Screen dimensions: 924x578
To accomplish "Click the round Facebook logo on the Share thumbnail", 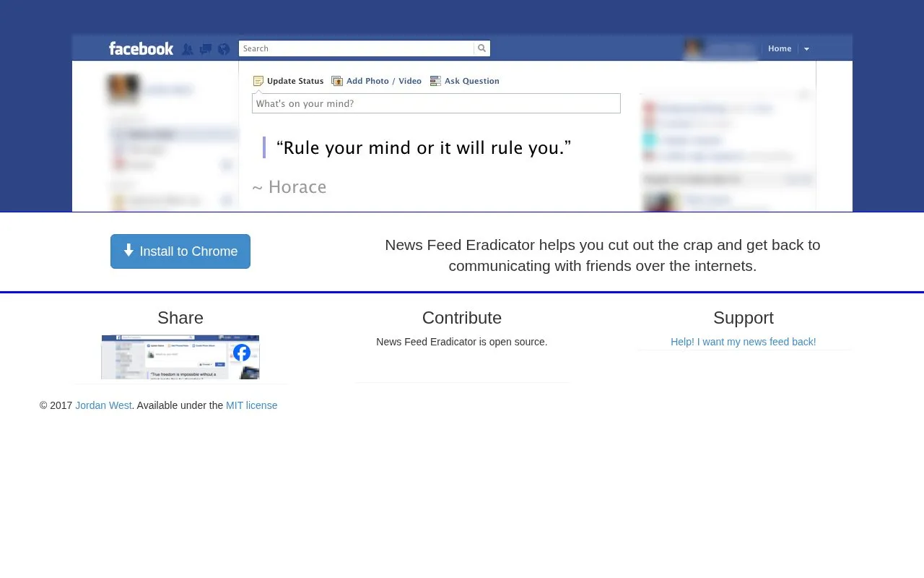I will (x=242, y=353).
